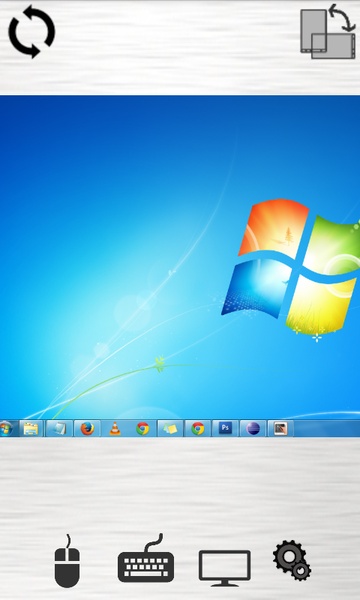360x600 pixels.
Task: Open the last image app taskbar icon
Action: point(280,429)
